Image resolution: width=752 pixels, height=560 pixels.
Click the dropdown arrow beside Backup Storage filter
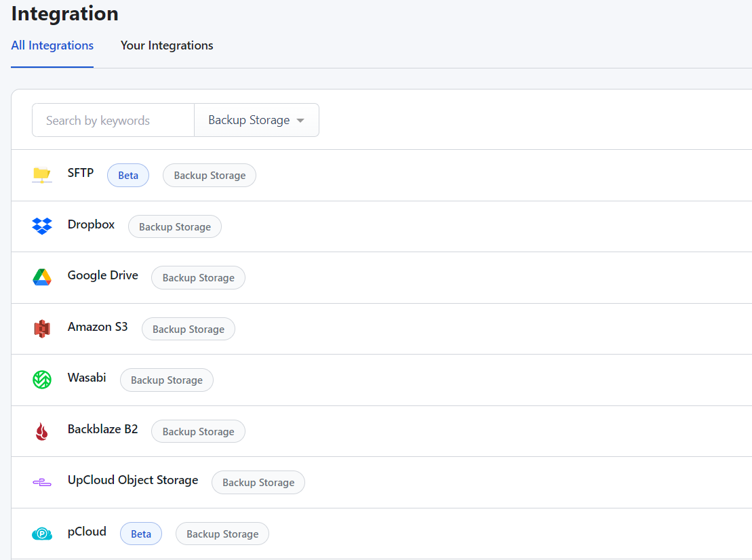tap(300, 121)
